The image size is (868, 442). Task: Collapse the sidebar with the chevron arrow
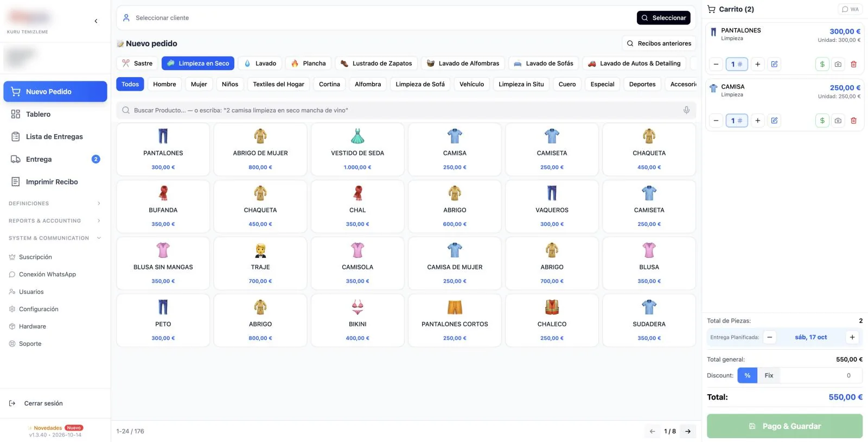[96, 21]
